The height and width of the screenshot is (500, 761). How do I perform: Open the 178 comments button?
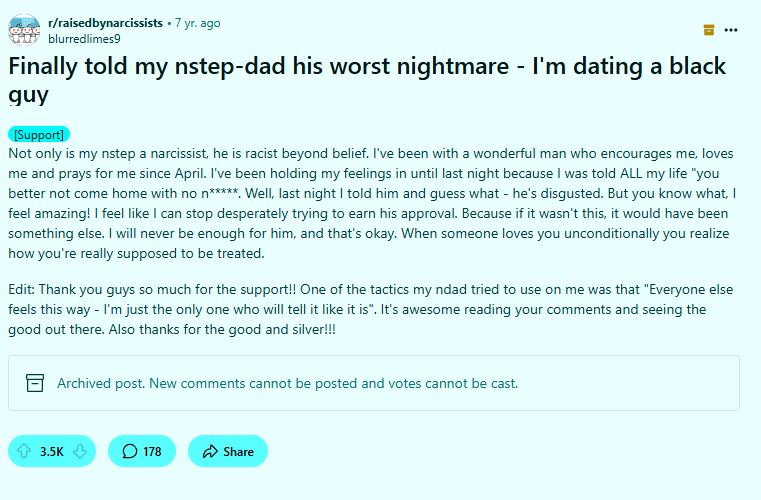point(142,451)
